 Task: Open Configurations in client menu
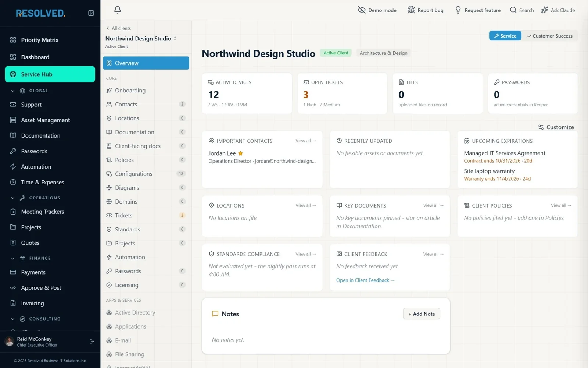[146, 174]
